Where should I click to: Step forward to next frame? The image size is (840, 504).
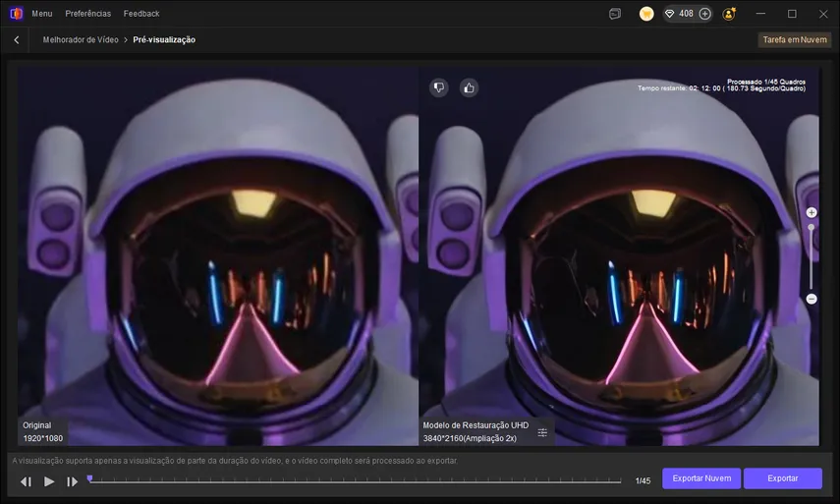pyautogui.click(x=72, y=481)
